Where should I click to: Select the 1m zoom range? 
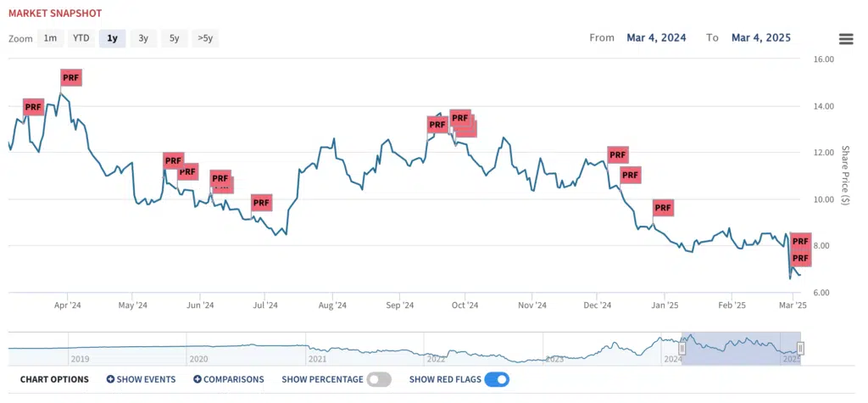50,38
